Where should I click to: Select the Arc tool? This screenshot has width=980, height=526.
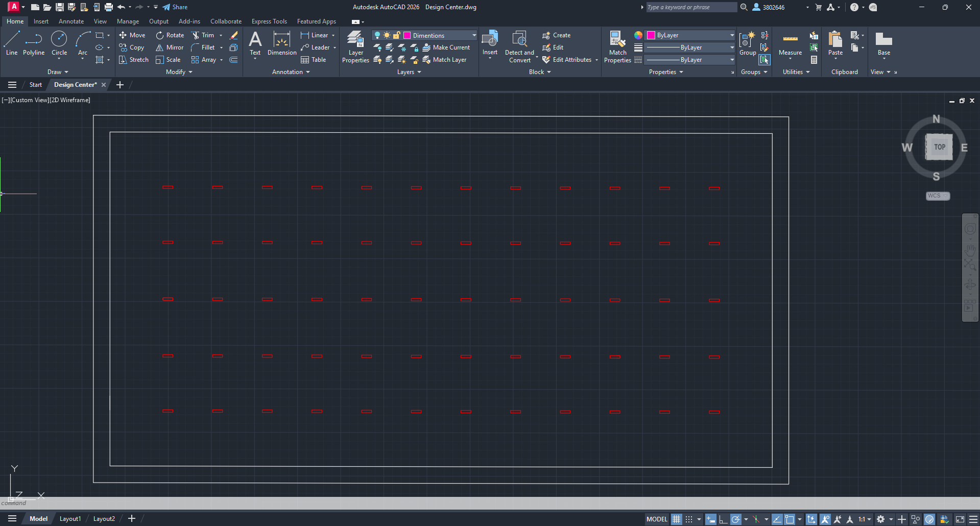[x=83, y=43]
